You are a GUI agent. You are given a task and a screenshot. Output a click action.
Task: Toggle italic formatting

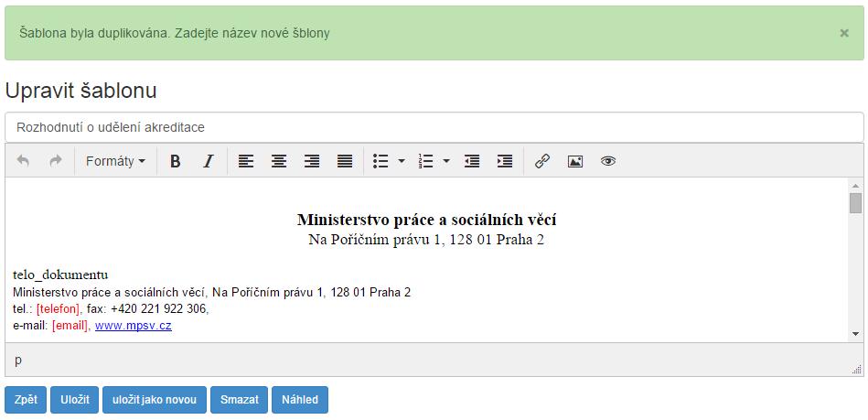click(x=209, y=161)
